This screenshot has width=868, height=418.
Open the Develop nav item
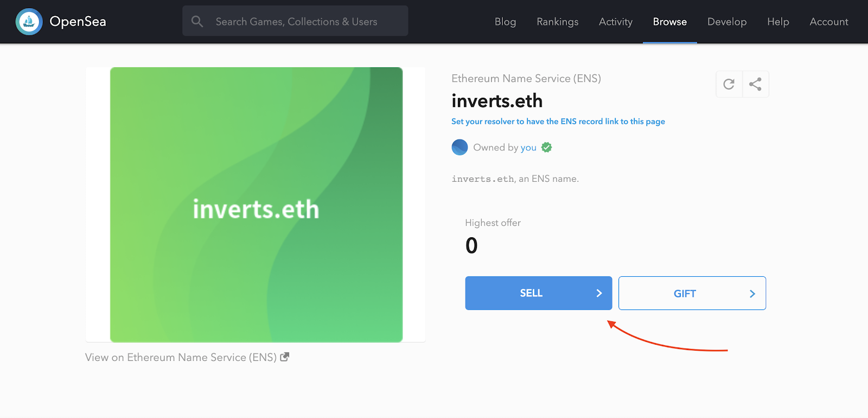(x=727, y=22)
